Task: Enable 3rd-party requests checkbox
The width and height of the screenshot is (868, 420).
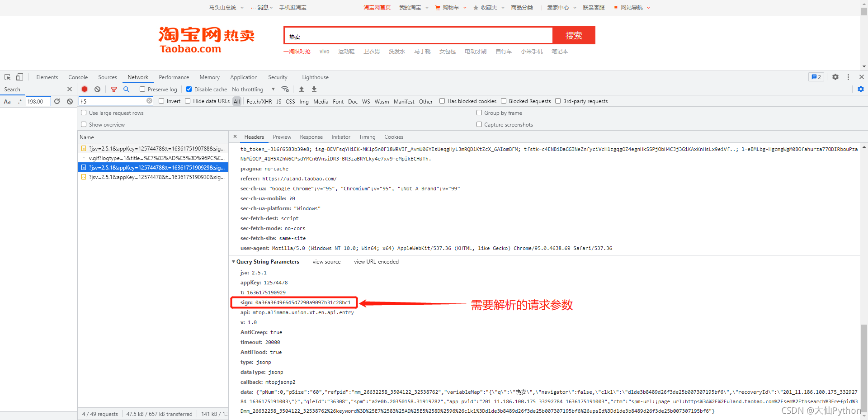Action: pos(558,101)
